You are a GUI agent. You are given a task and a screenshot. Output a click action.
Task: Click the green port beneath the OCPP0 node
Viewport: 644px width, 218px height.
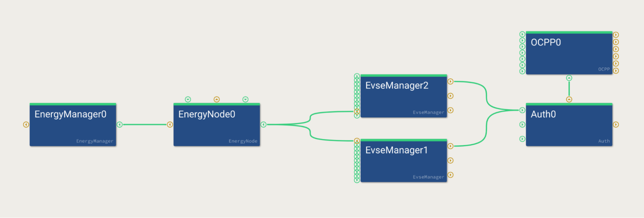(x=569, y=78)
